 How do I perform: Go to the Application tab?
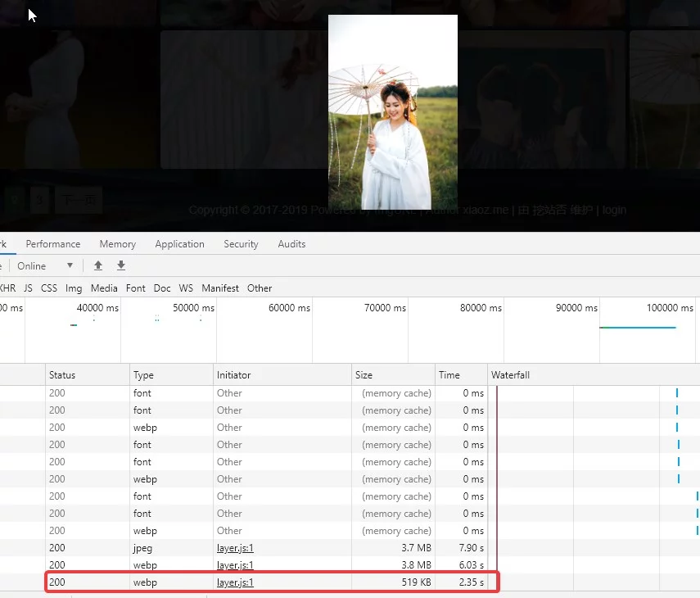coord(179,244)
